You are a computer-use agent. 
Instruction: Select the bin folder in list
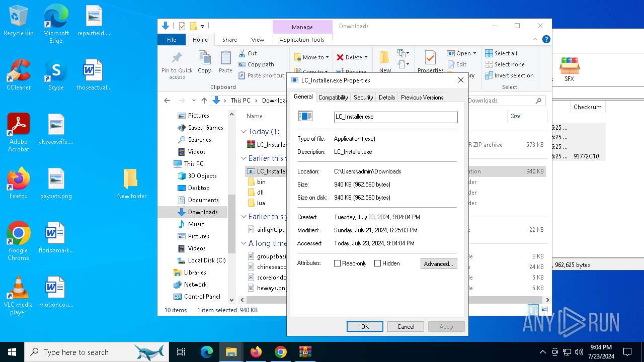pos(261,182)
